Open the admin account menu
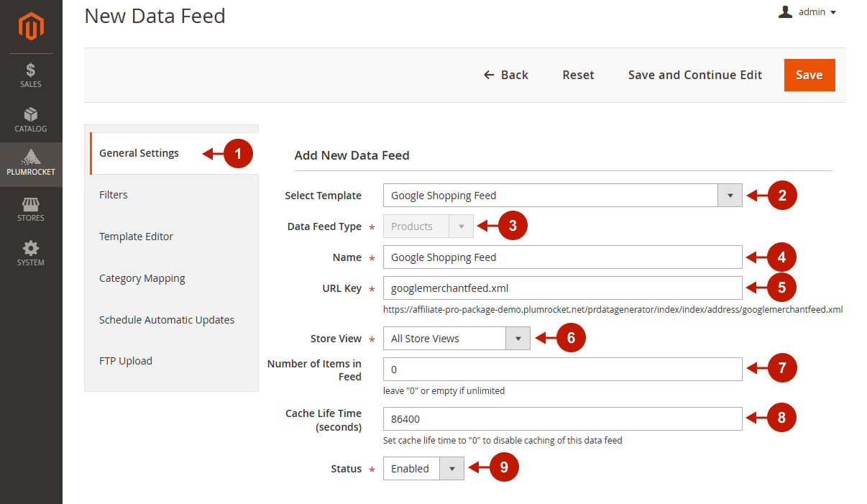The width and height of the screenshot is (867, 504). pyautogui.click(x=807, y=12)
